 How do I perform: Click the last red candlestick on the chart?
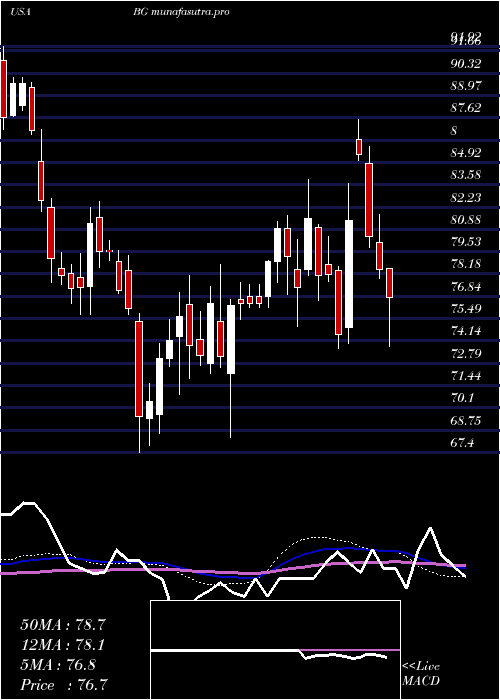[389, 283]
